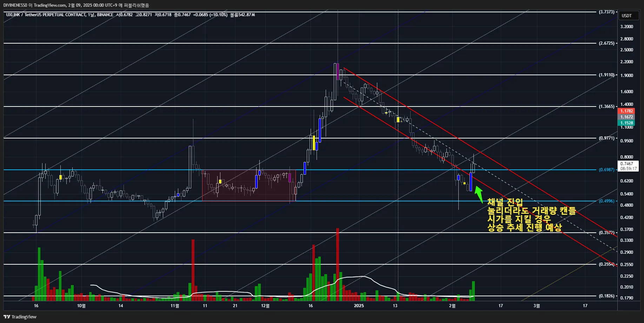
Task: Click the (3.7373) level label
Action: click(x=606, y=12)
